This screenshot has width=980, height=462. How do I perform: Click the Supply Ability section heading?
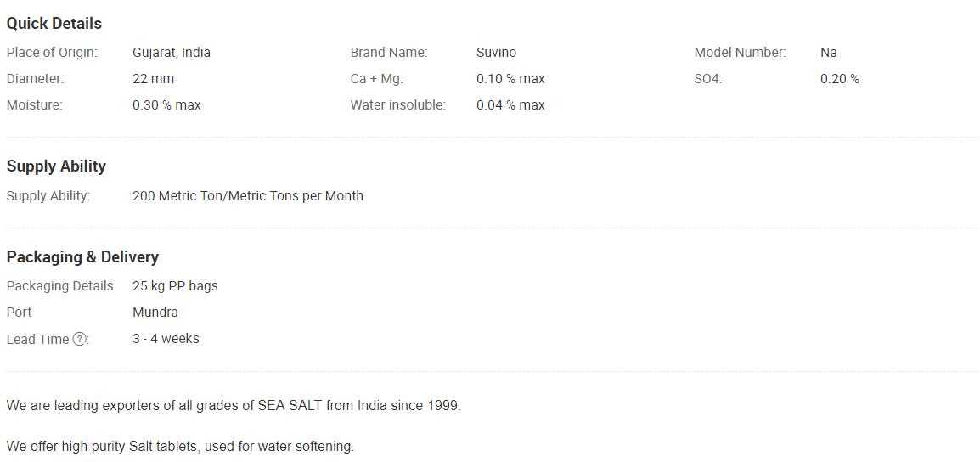click(x=56, y=166)
